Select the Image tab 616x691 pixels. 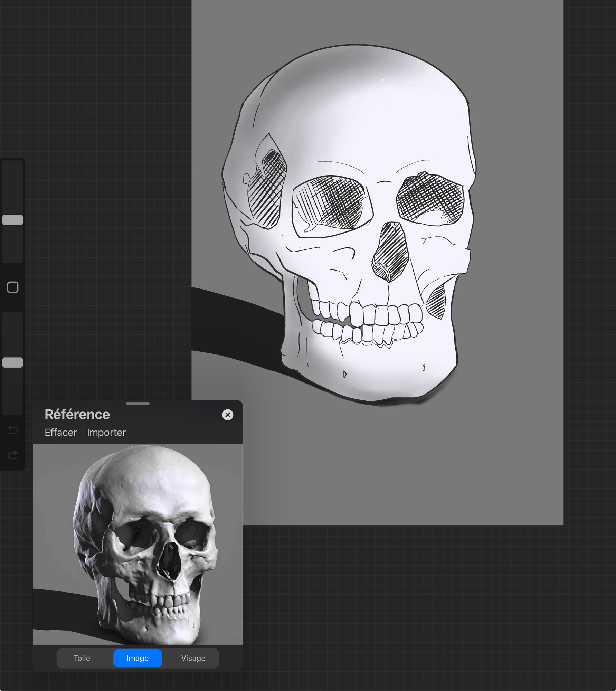pos(138,658)
